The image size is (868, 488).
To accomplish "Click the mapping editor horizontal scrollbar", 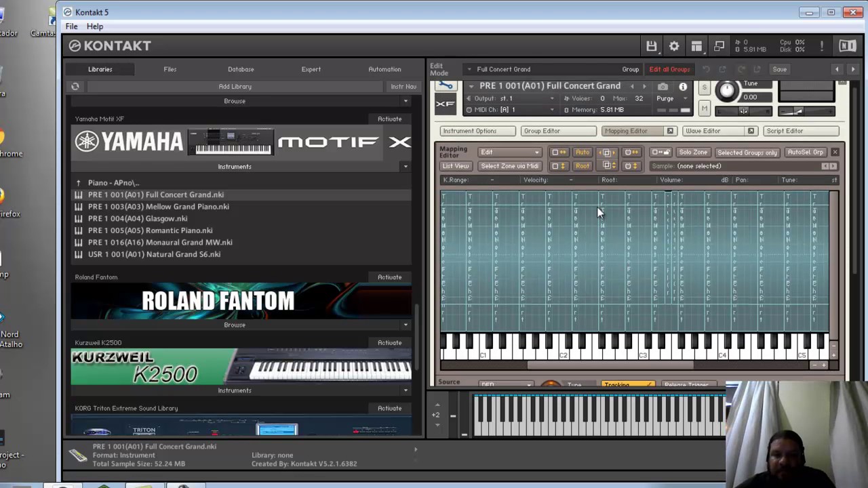I will click(610, 365).
